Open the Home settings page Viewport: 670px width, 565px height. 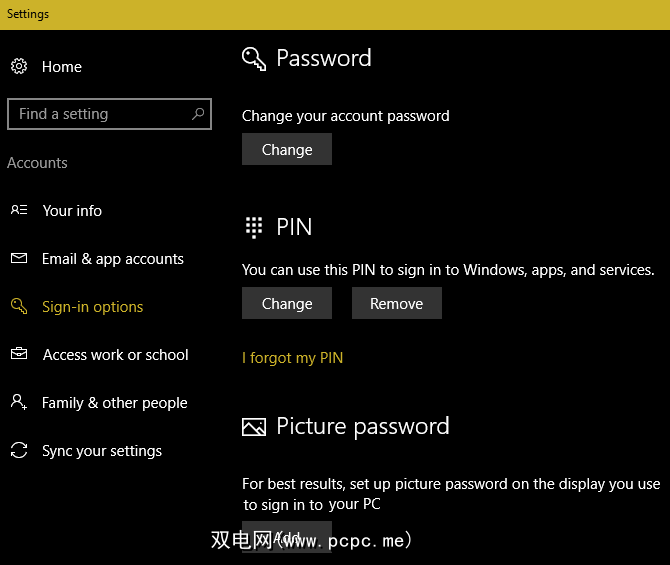62,67
